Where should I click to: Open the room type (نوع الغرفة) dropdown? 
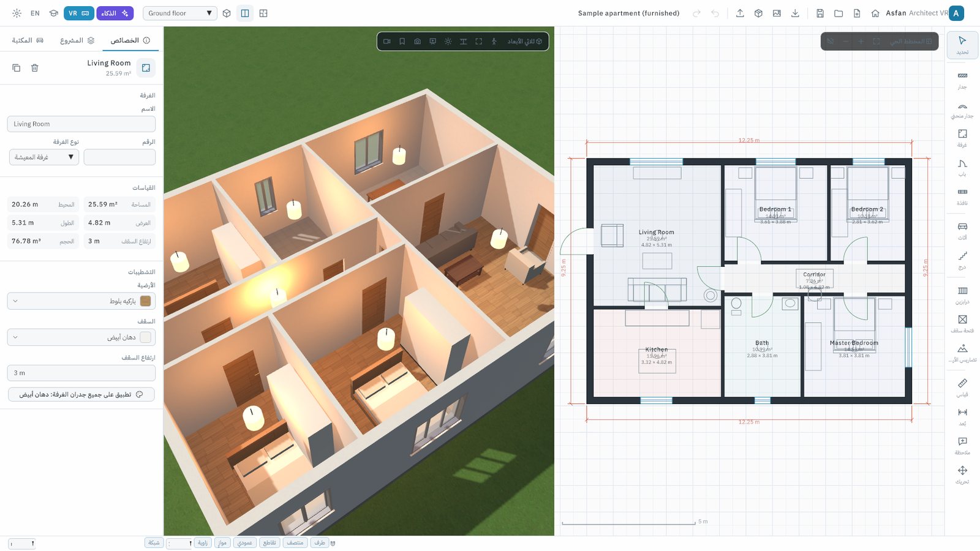[x=44, y=157]
